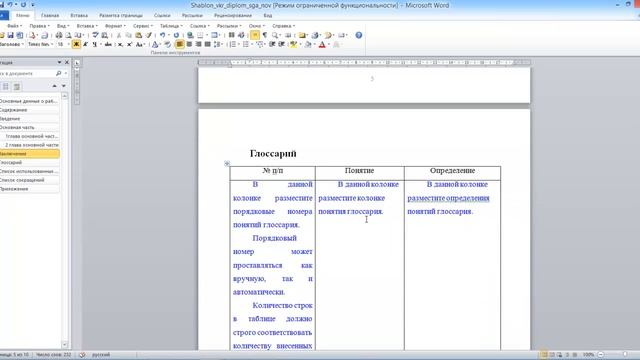Open the Change Case Aa dropdown
The height and width of the screenshot is (360, 640).
click(x=140, y=44)
